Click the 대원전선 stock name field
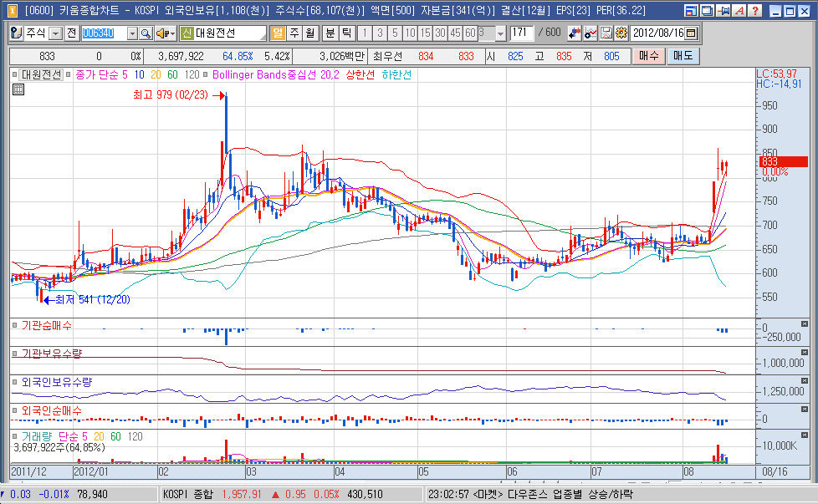 [230, 33]
